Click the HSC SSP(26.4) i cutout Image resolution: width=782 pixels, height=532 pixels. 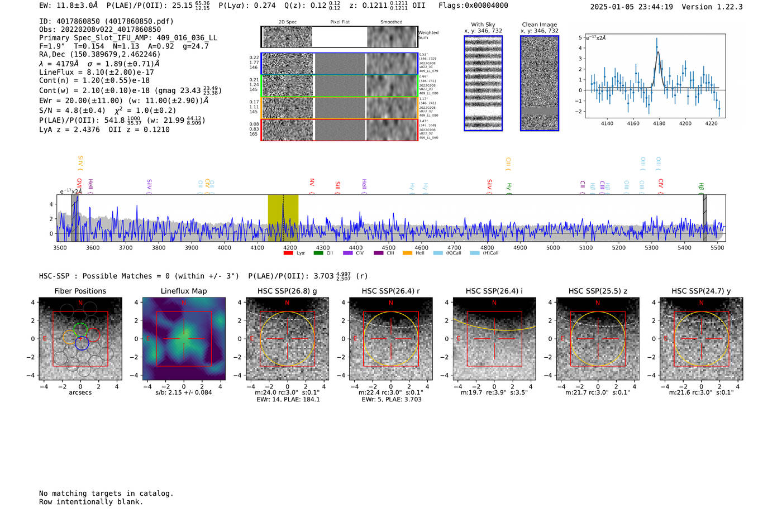(494, 339)
